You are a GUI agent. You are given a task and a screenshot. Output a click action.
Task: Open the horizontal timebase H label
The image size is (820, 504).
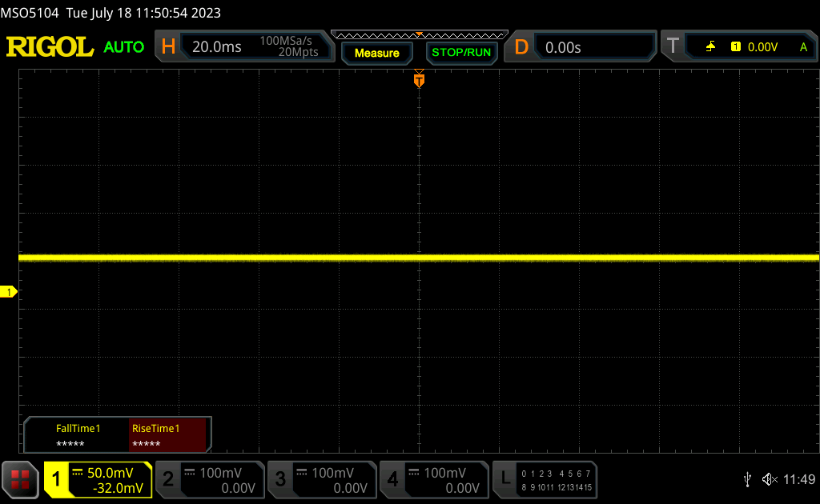[168, 47]
